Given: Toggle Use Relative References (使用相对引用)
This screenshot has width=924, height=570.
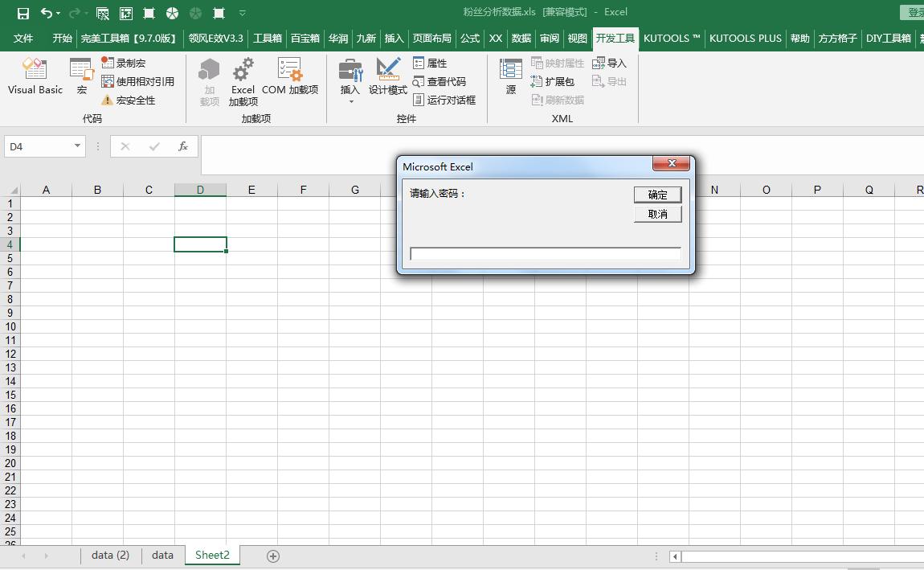Looking at the screenshot, I should (x=138, y=81).
